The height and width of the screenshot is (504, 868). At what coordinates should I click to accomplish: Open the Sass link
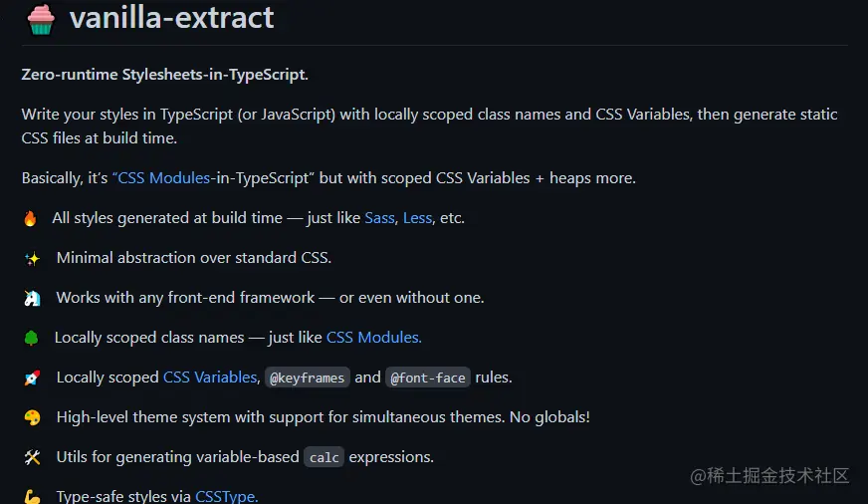379,217
